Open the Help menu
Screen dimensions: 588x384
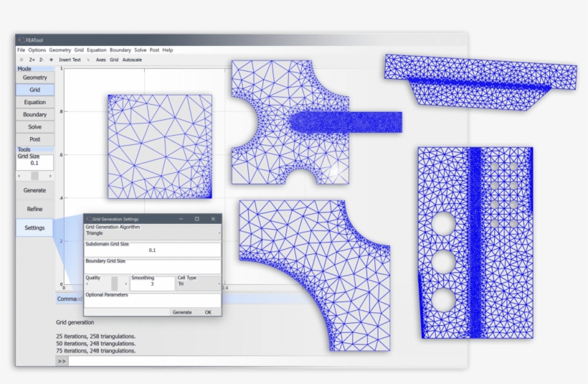click(x=168, y=50)
